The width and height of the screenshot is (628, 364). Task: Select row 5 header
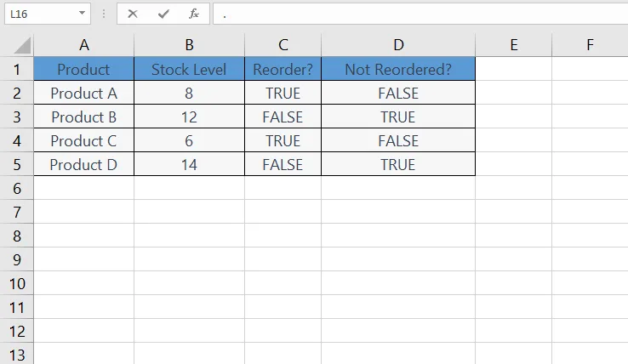(x=17, y=164)
